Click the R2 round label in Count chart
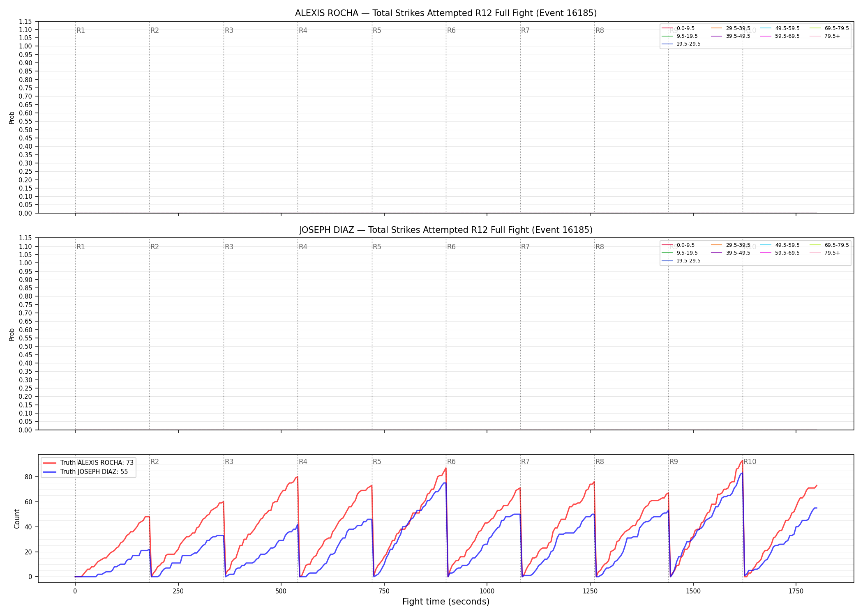The width and height of the screenshot is (863, 616). (155, 462)
